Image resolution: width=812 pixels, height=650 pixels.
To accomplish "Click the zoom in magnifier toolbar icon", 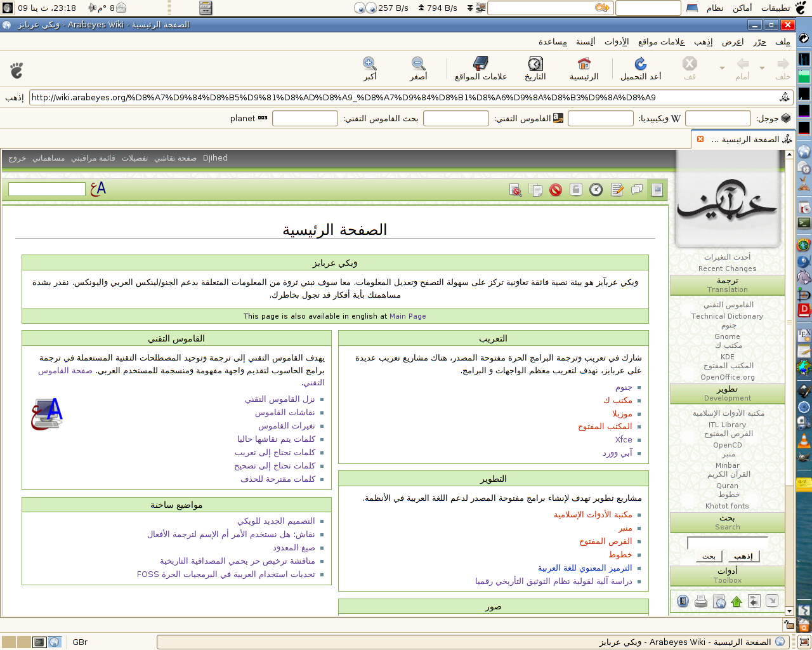I will [370, 69].
